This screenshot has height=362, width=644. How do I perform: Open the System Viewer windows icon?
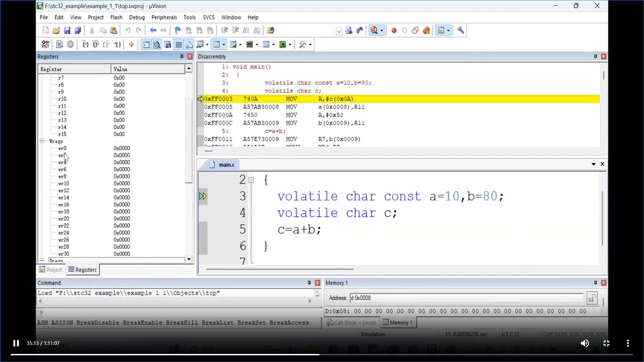[x=282, y=45]
